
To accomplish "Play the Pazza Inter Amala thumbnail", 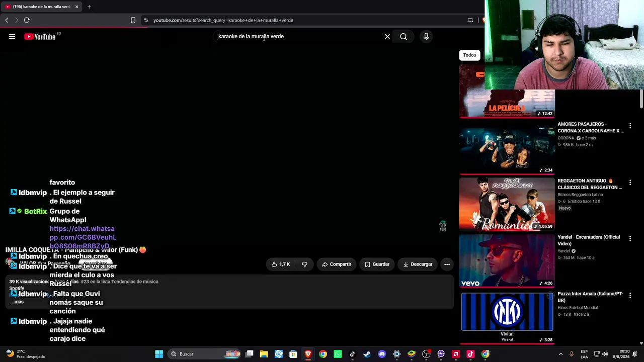I will [507, 317].
